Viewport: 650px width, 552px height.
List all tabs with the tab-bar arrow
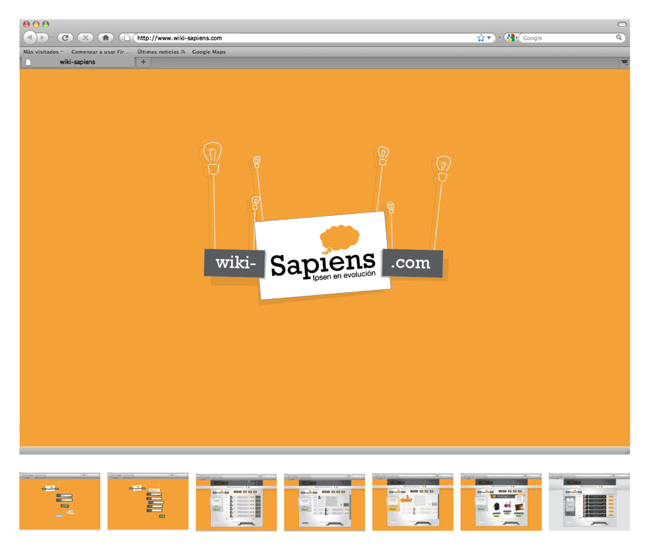(x=624, y=63)
